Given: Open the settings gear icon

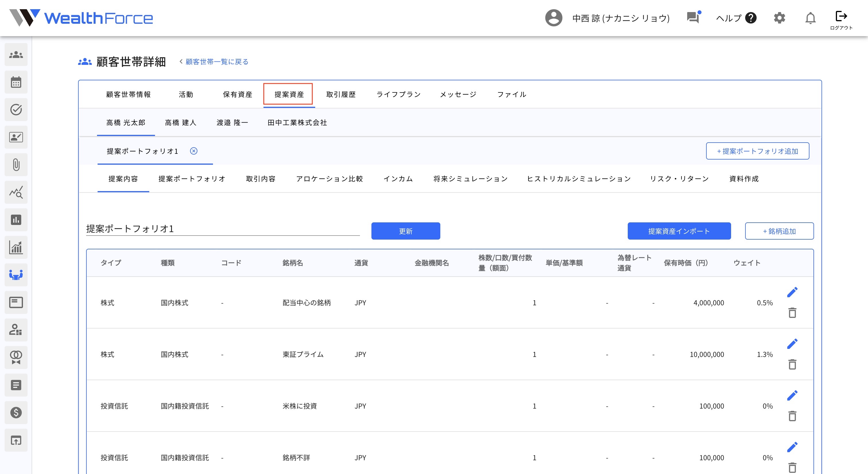Looking at the screenshot, I should 779,18.
